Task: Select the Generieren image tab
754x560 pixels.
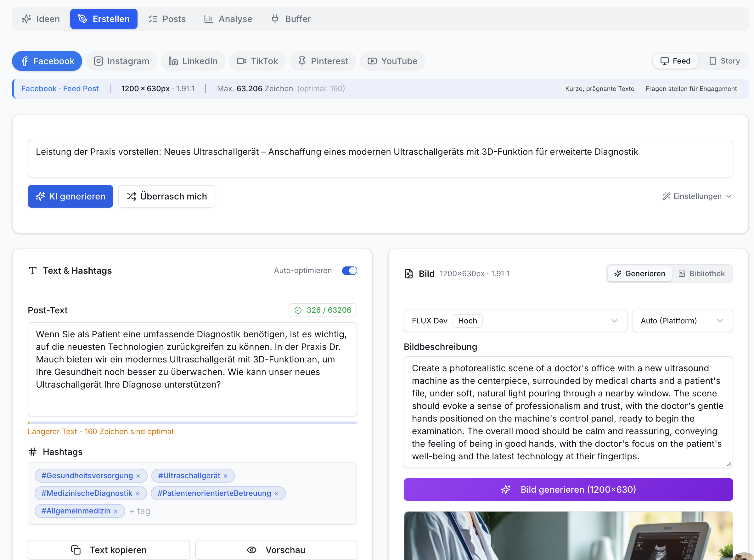Action: (640, 274)
